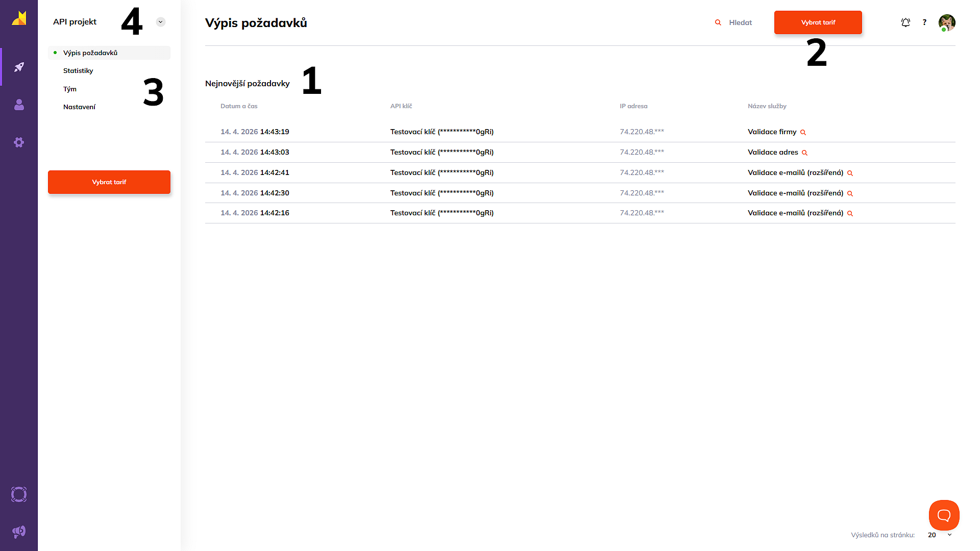Click the question mark help icon
Screen dimensions: 980x551
pyautogui.click(x=924, y=22)
